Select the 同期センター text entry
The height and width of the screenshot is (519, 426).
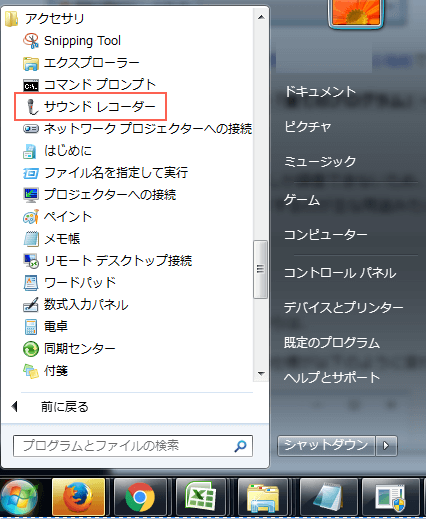pyautogui.click(x=80, y=349)
